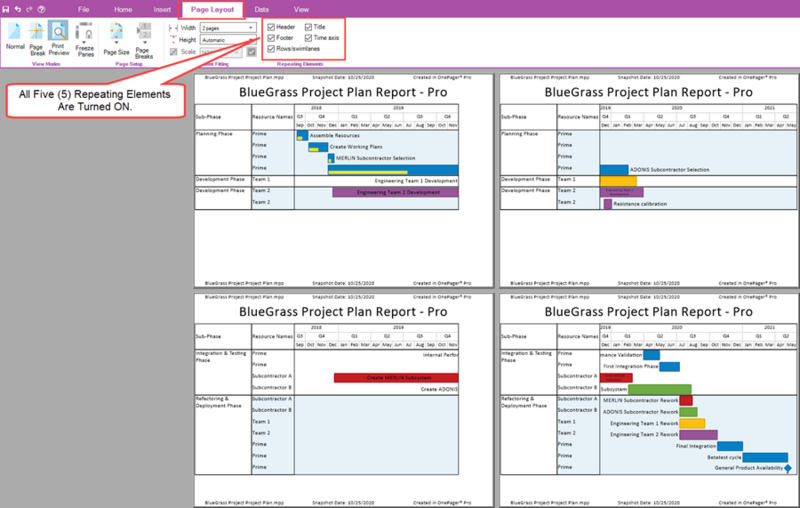800x508 pixels.
Task: Select the 'ADONIS Subcontractor Selection' task label
Action: click(669, 170)
